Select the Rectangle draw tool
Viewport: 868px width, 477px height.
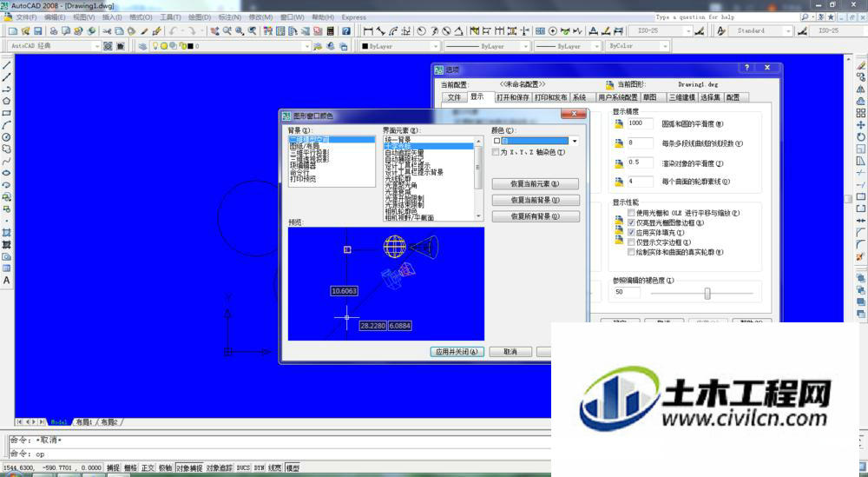tap(7, 113)
